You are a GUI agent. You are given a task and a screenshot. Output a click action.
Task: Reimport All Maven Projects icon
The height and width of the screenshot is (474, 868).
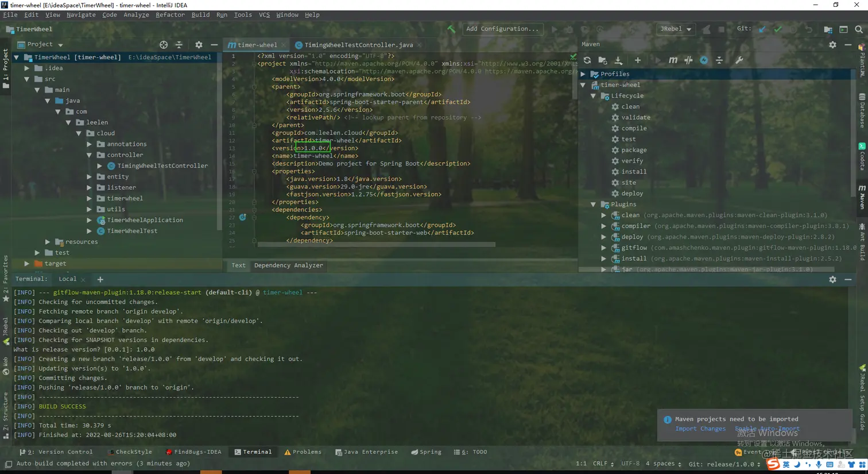587,60
